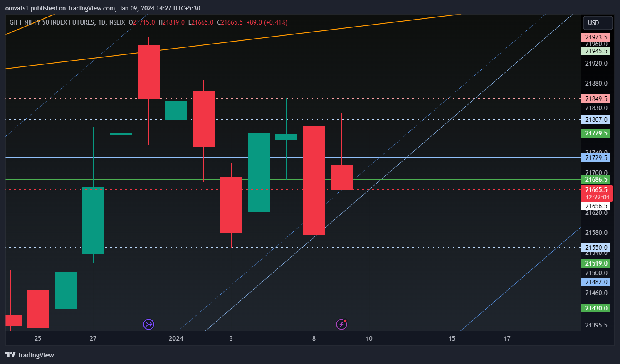Click the 21500.0 price axis value
The width and height of the screenshot is (620, 364).
click(596, 273)
